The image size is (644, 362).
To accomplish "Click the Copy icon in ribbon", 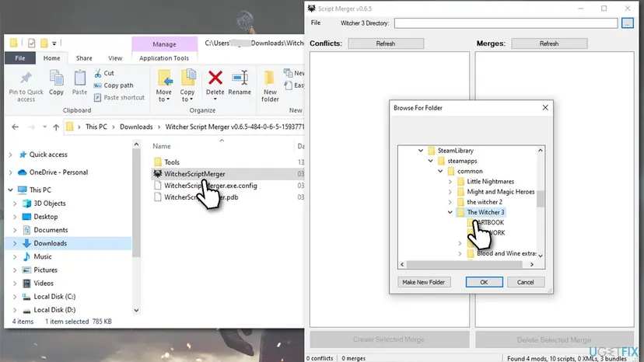I will point(56,78).
